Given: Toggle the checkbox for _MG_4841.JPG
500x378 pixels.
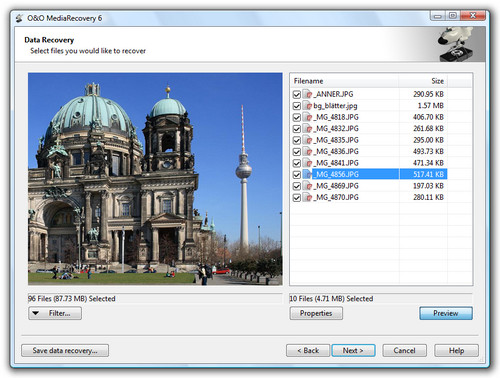Looking at the screenshot, I should click(x=296, y=163).
